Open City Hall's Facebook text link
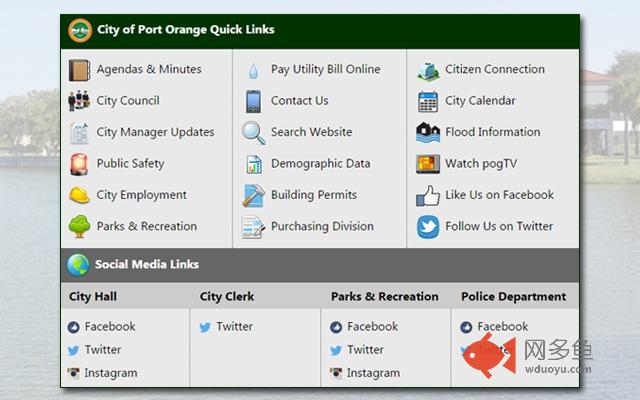Screen dimensions: 640x400 pos(110,327)
